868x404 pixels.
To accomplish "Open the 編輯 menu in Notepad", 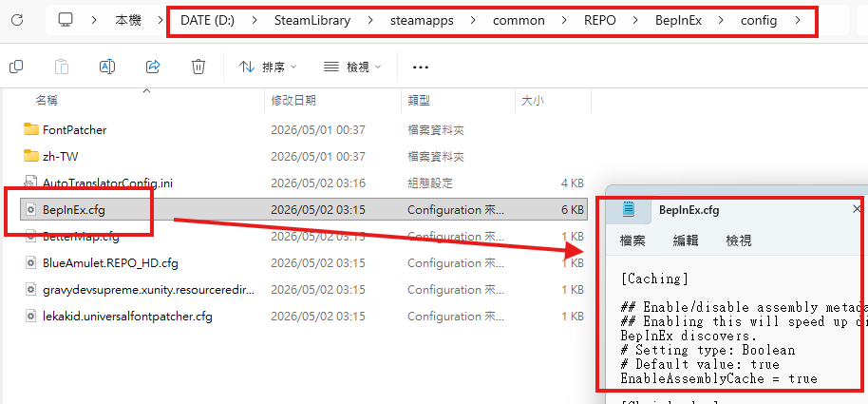I will click(686, 240).
